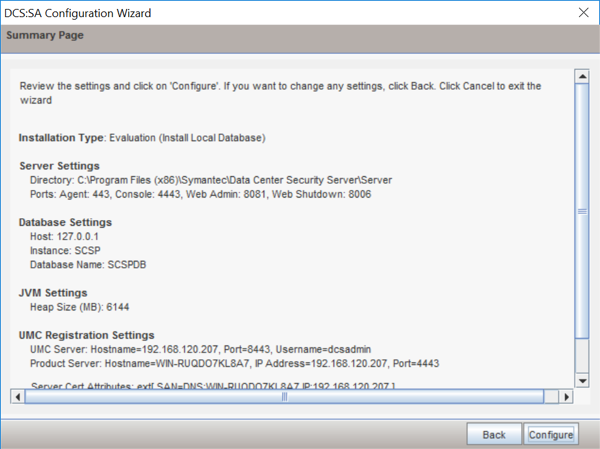Screen dimensions: 600x449
Task: Click the 'UMC Registration Settings' heading
Action: pos(86,335)
